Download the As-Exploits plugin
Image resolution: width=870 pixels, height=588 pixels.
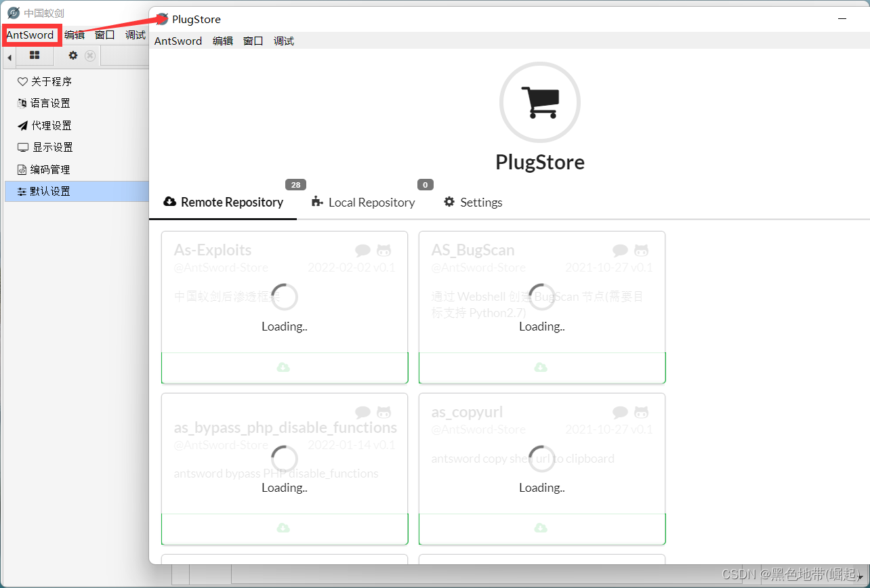point(285,367)
